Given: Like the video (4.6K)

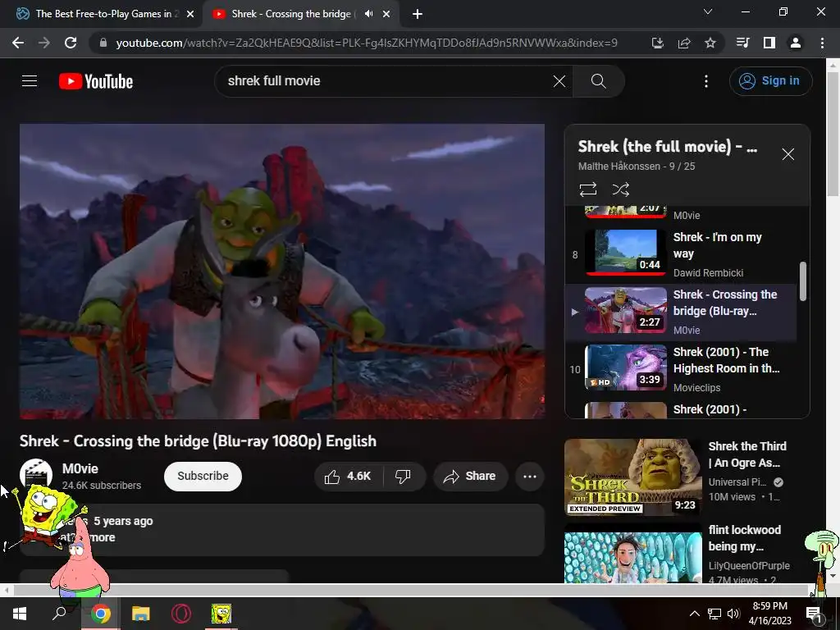Looking at the screenshot, I should 348,477.
